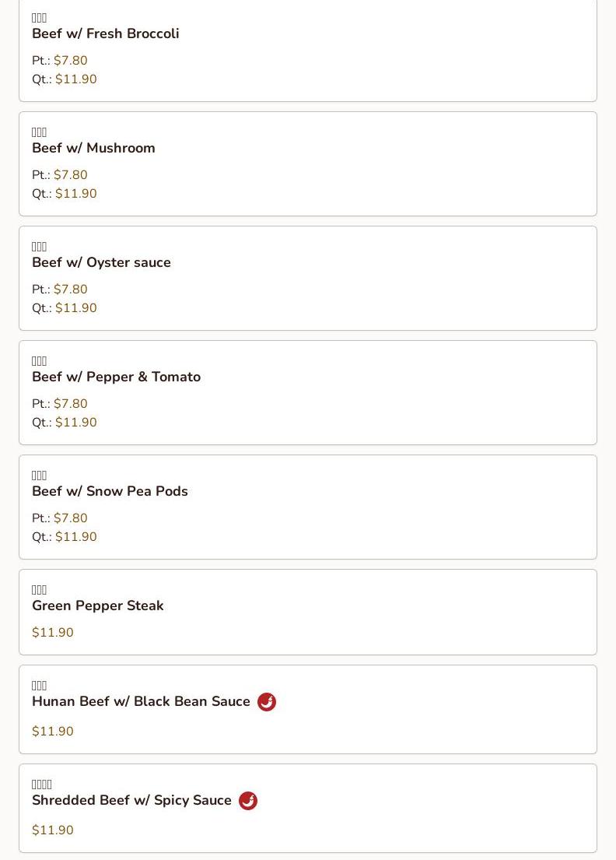Click Pt. $7.80 price under Oyster sauce beef
The image size is (616, 860).
70,290
